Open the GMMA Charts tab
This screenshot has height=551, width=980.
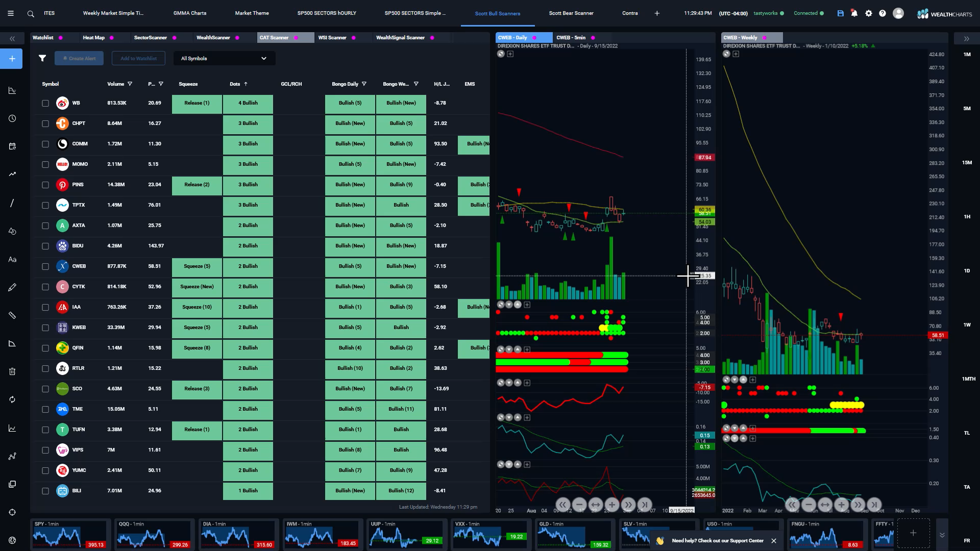(x=190, y=13)
